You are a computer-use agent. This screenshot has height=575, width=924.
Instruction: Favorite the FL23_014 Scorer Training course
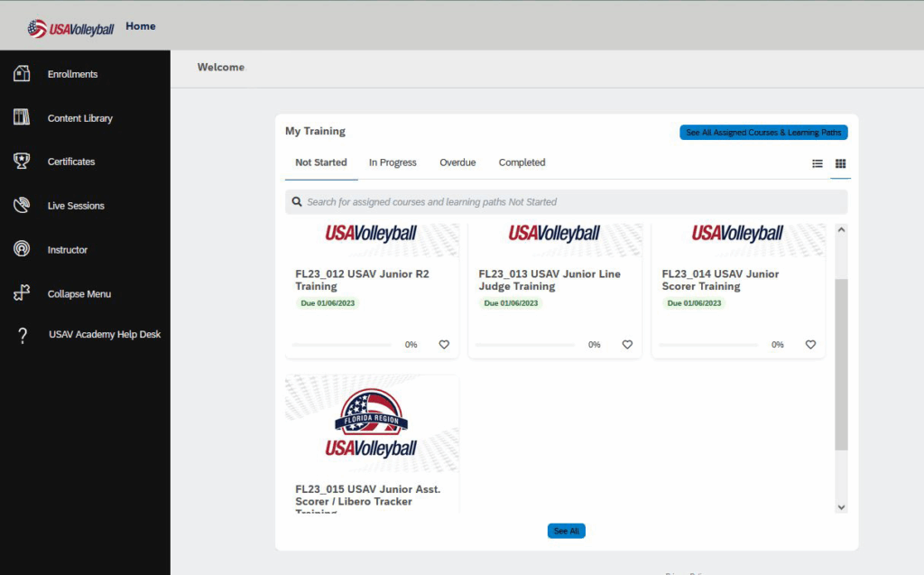pyautogui.click(x=810, y=345)
